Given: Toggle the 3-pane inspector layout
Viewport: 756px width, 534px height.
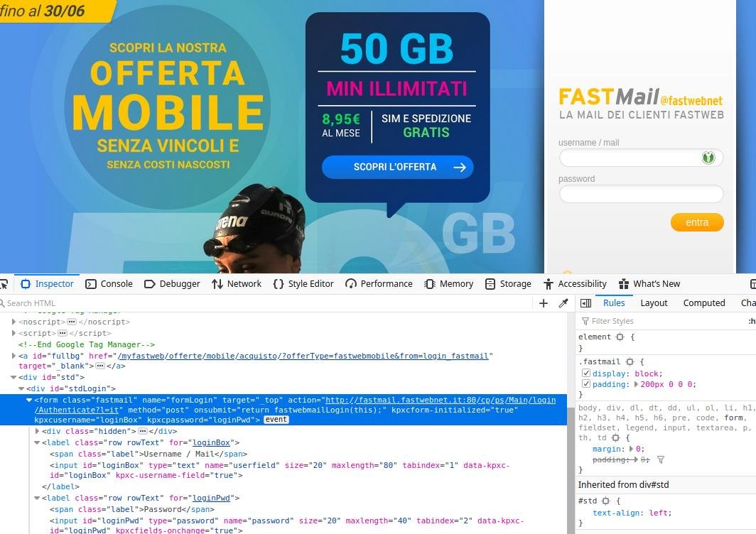Looking at the screenshot, I should coord(586,303).
